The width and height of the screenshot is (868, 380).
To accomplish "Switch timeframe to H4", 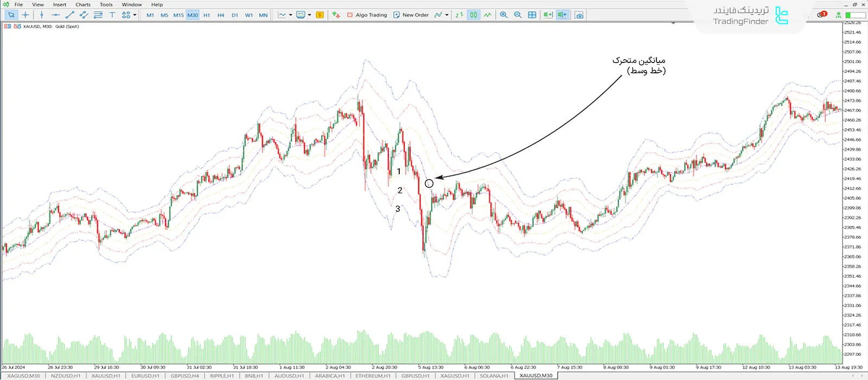I will (221, 15).
